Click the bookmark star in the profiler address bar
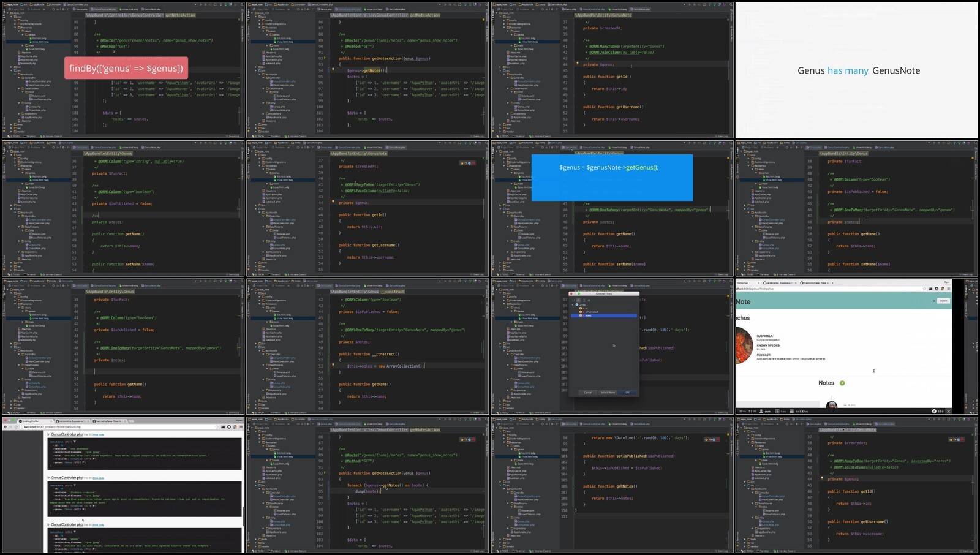Screen dimensions: 980x555 pyautogui.click(x=217, y=427)
